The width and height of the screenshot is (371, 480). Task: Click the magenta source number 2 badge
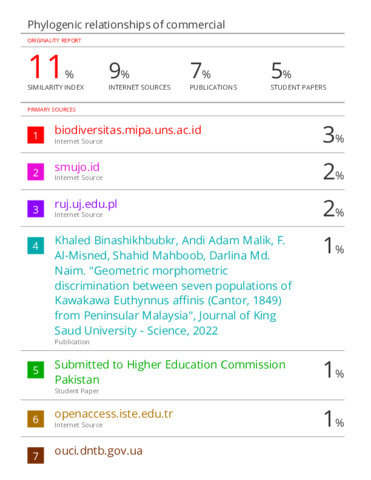36,172
